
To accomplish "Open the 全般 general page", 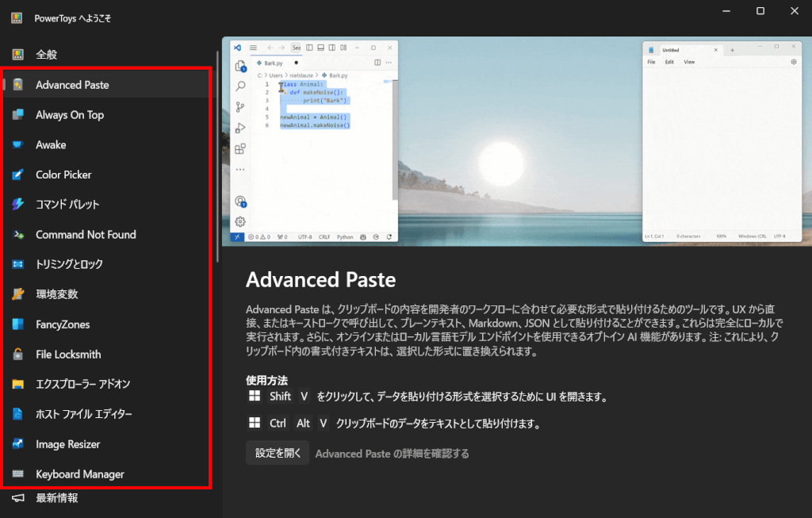I will [46, 55].
